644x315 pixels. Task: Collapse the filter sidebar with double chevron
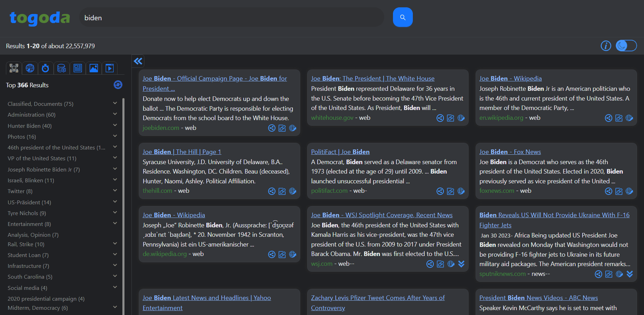[x=138, y=61]
